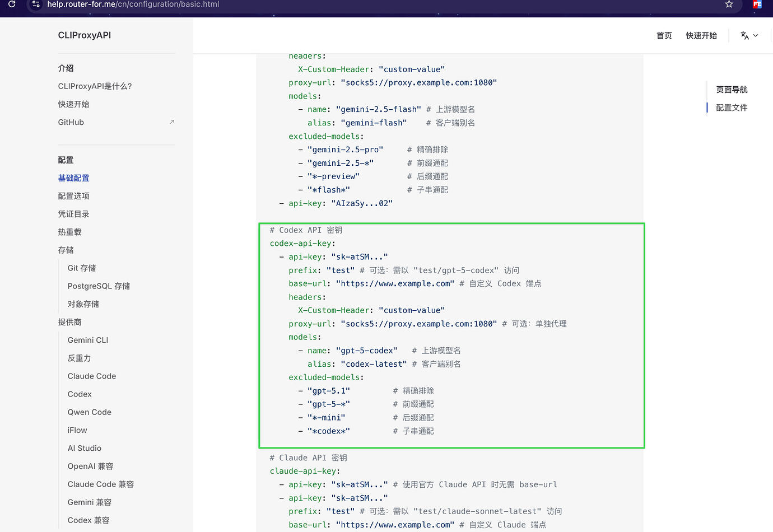Click the claude-api-key: line in code
This screenshot has height=532, width=773.
pyautogui.click(x=305, y=471)
